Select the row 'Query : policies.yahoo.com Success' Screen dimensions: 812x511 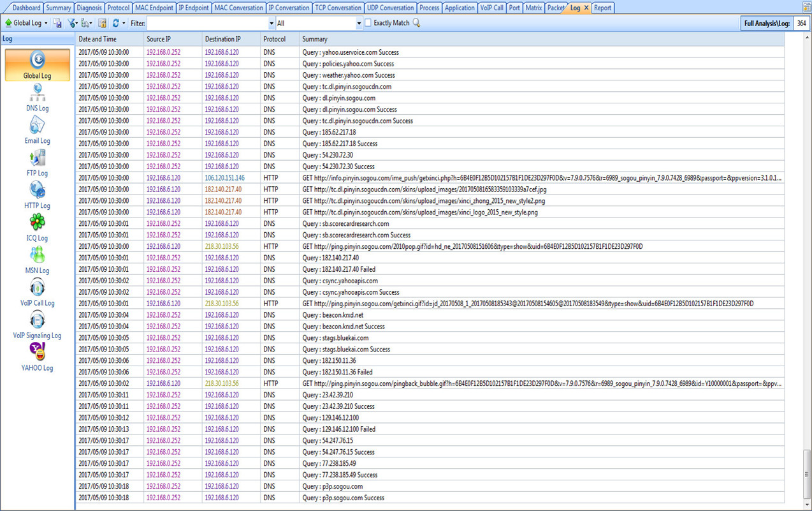pyautogui.click(x=430, y=64)
